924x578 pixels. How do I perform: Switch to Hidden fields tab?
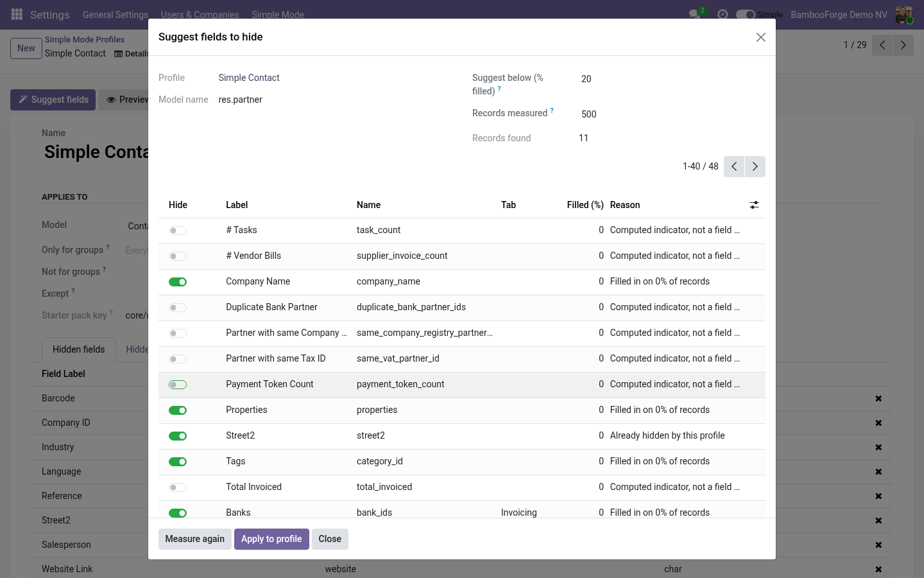coord(78,349)
